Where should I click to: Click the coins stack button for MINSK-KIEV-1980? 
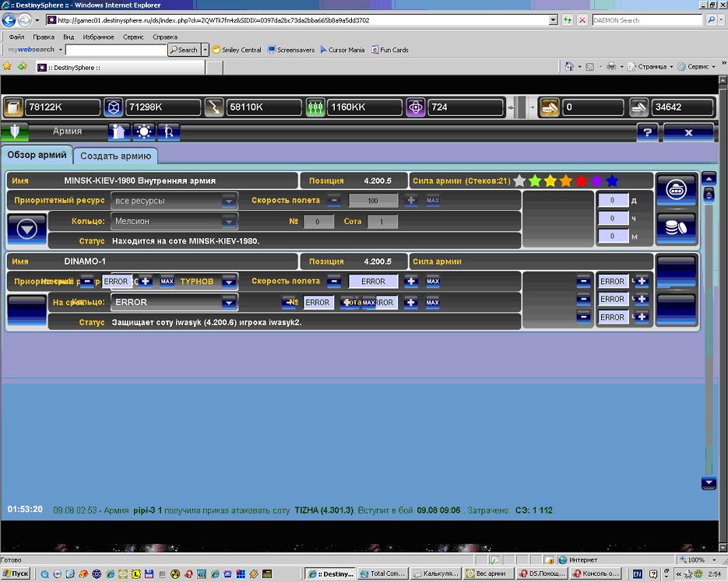[x=676, y=227]
